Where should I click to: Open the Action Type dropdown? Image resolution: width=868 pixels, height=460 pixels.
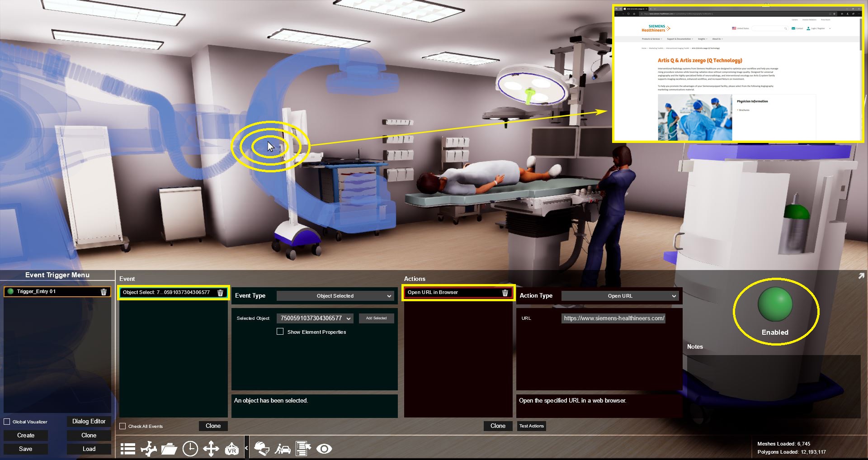[x=620, y=296]
